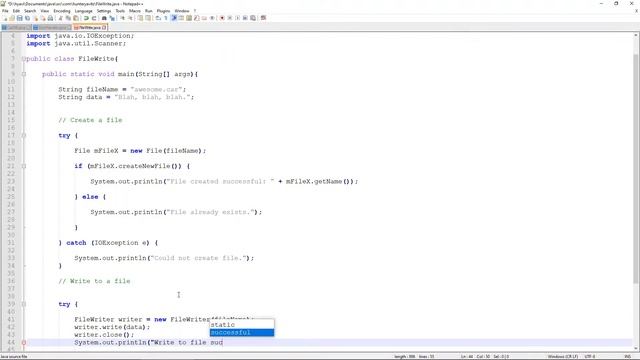This screenshot has height=360, width=640.
Task: Click the Redo toolbar icon
Action: click(x=94, y=18)
